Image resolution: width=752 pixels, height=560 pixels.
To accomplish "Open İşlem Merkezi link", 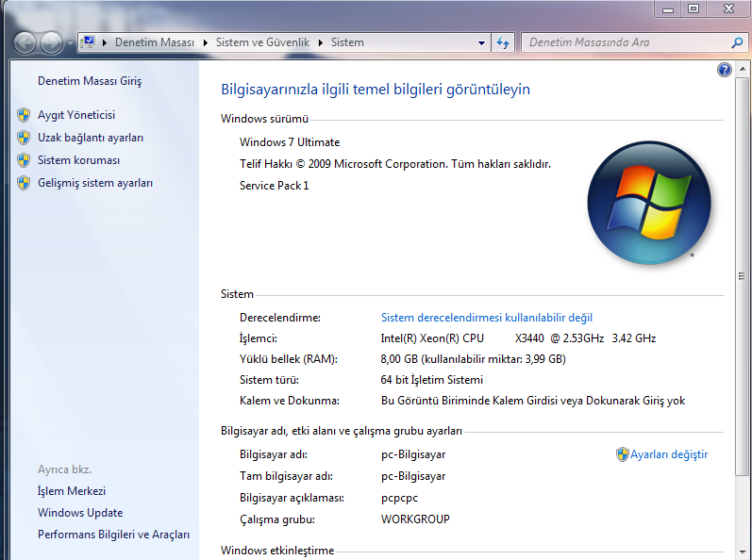I will coord(72,491).
